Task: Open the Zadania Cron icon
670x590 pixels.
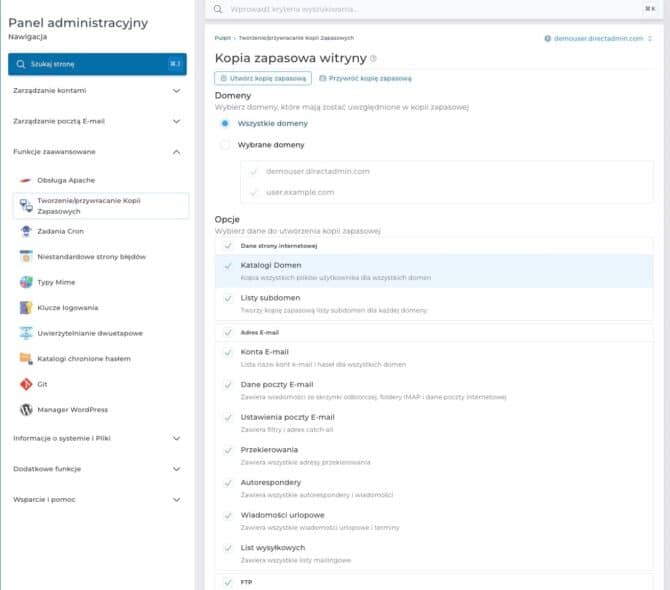Action: [26, 231]
